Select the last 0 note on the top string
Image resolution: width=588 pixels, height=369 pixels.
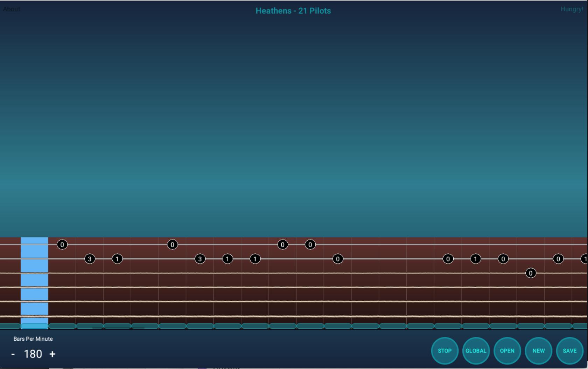[x=310, y=245]
